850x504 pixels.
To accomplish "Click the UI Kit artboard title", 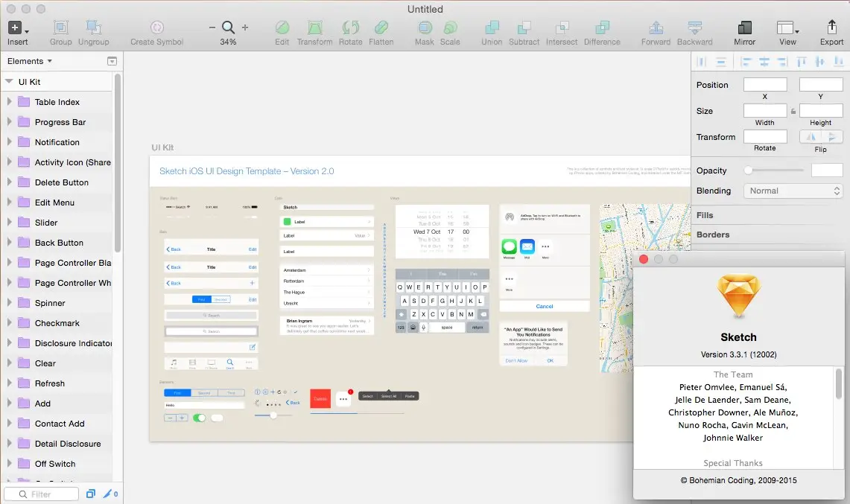I will point(162,147).
